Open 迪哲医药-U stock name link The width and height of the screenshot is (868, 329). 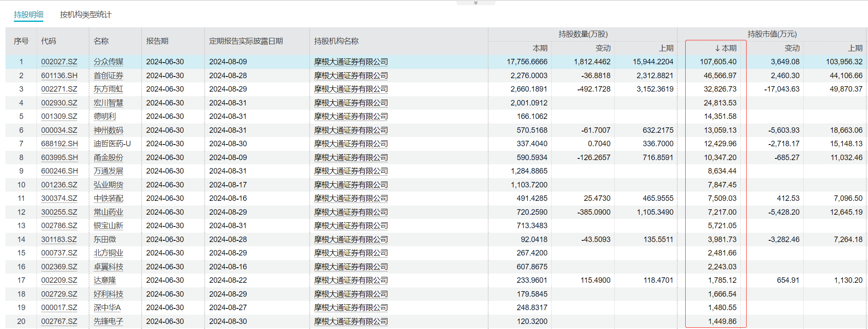click(x=112, y=144)
